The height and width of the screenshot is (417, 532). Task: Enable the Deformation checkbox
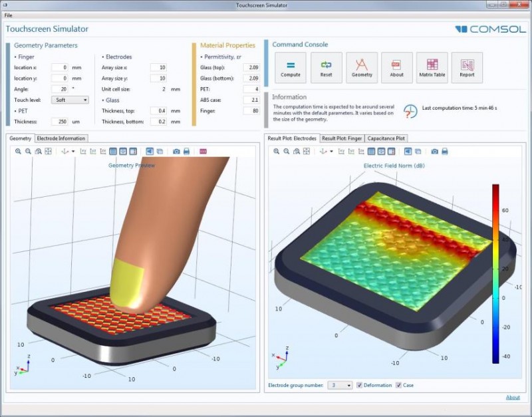click(x=358, y=385)
